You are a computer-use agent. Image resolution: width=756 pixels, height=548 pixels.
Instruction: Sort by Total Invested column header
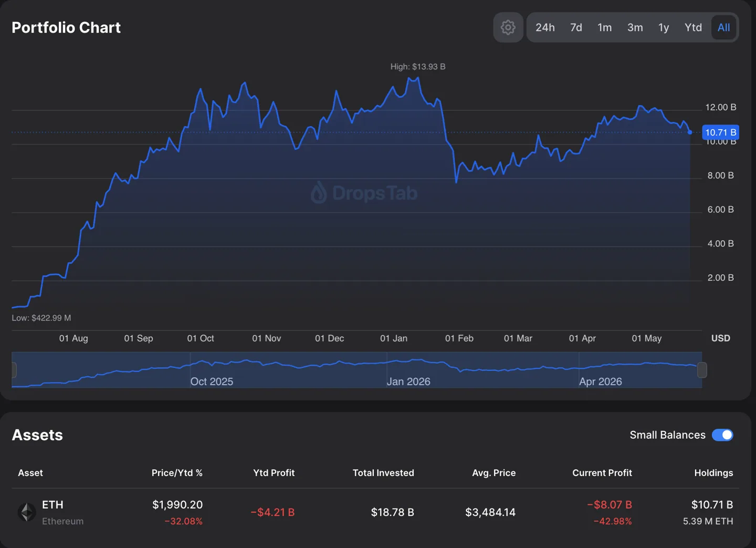[383, 473]
